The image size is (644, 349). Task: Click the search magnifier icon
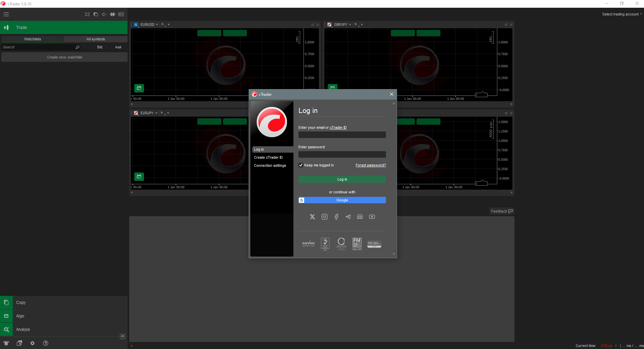(77, 47)
